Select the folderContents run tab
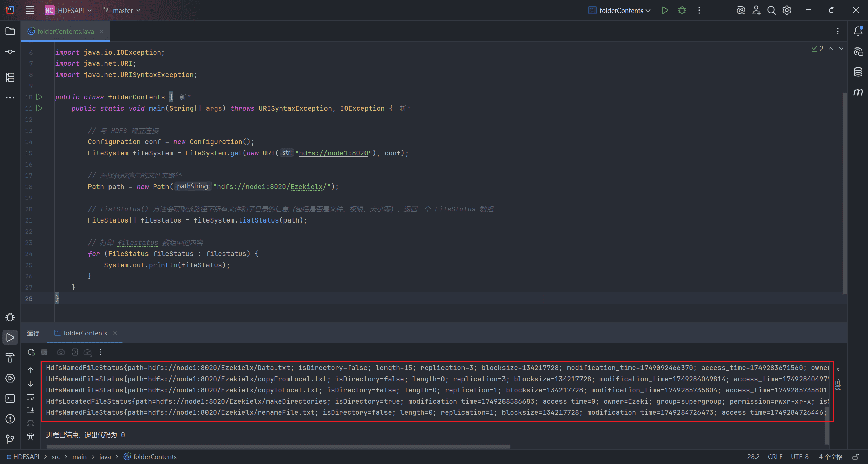Viewport: 868px width, 464px height. 85,333
